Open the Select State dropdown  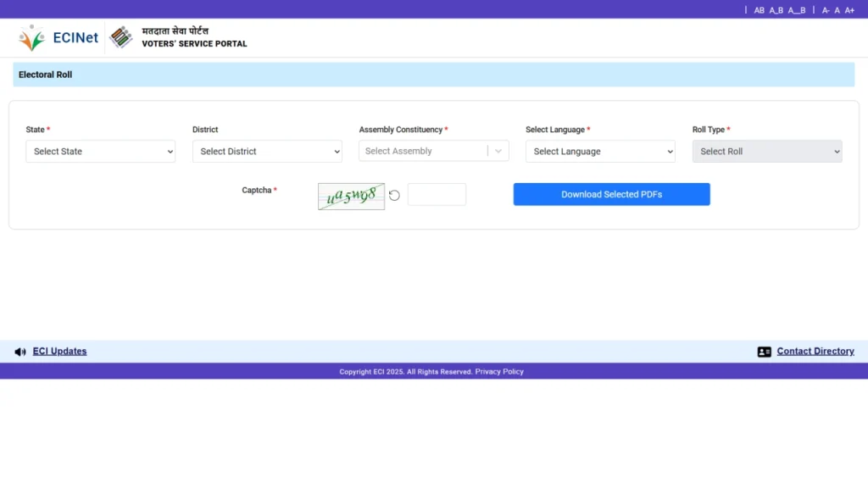pos(100,152)
